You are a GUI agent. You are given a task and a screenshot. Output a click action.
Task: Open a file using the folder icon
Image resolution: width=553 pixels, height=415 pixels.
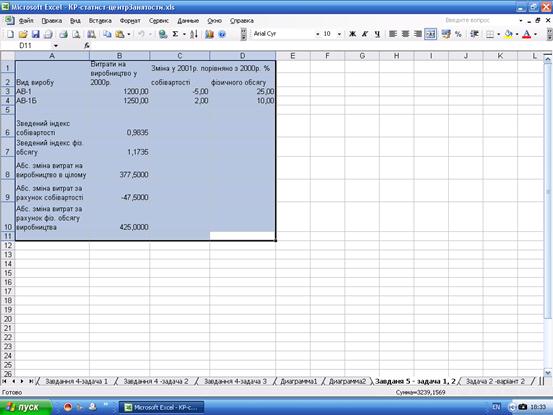pyautogui.click(x=23, y=34)
